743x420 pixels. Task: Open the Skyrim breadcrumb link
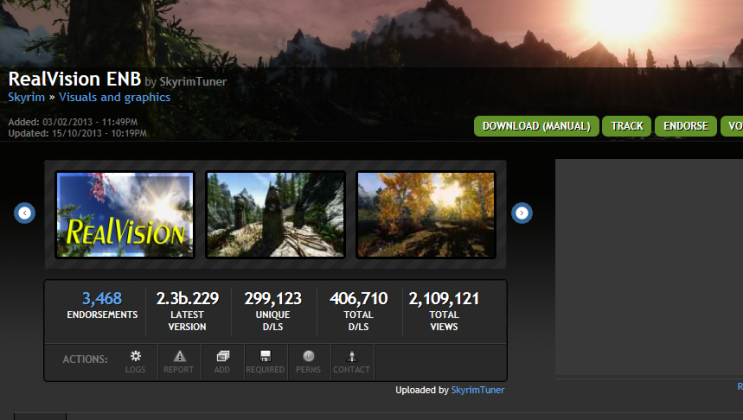27,97
